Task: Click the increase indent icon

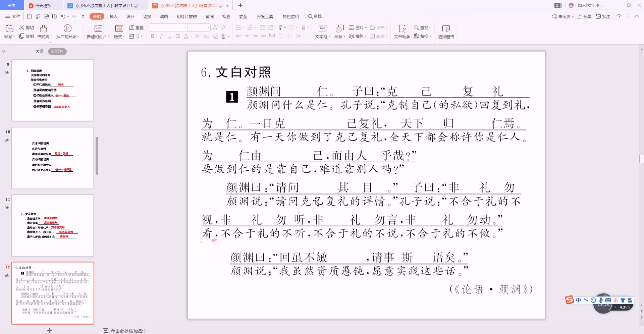Action: pos(271,27)
